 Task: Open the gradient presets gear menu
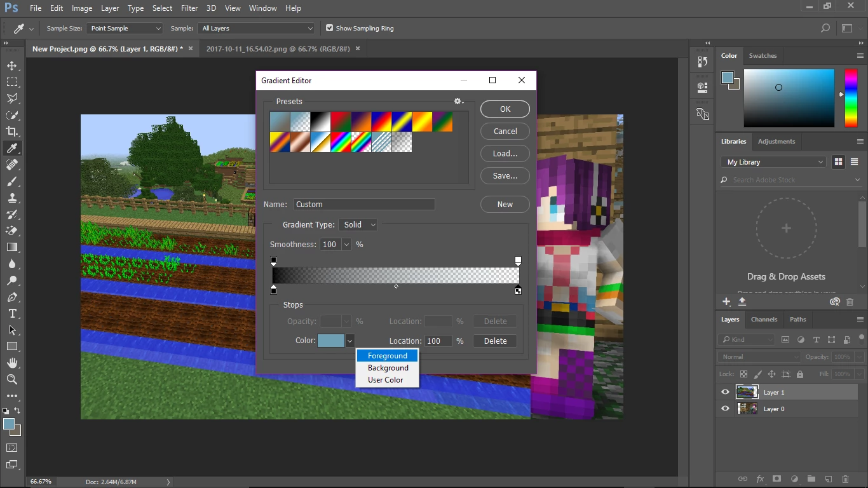[x=458, y=102]
